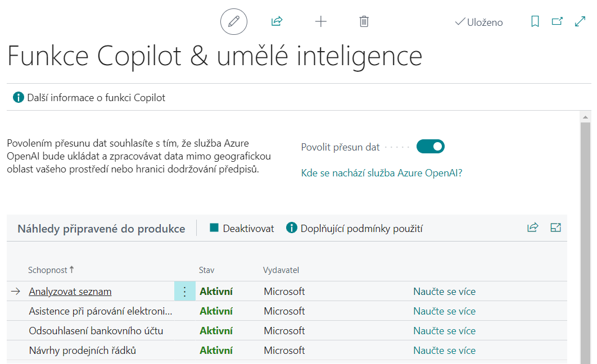Click the Stav column header
Image resolution: width=597 pixels, height=364 pixels.
(206, 270)
